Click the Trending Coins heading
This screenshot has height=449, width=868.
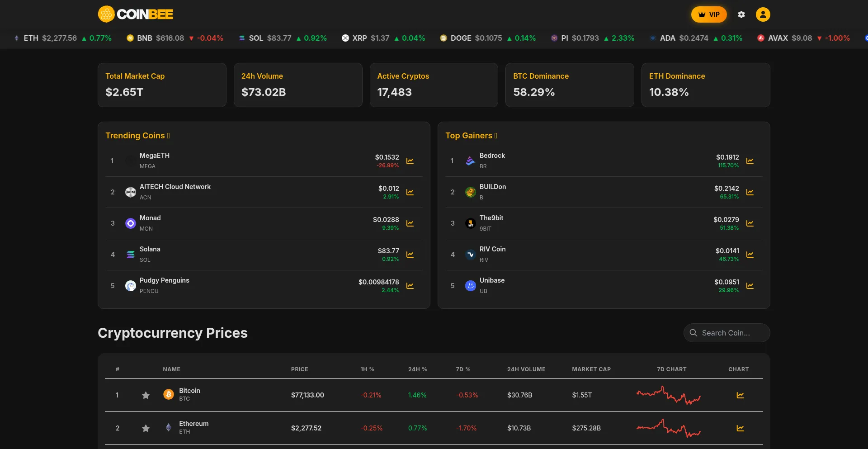(x=137, y=136)
